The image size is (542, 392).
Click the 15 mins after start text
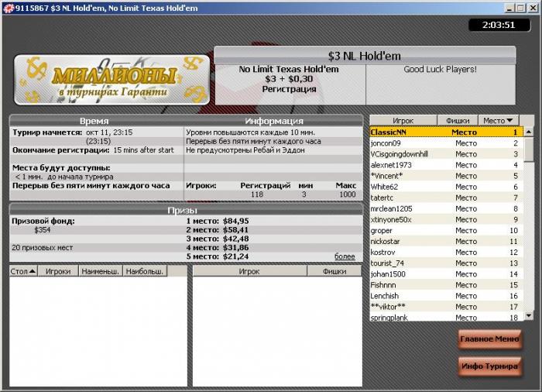(x=143, y=150)
